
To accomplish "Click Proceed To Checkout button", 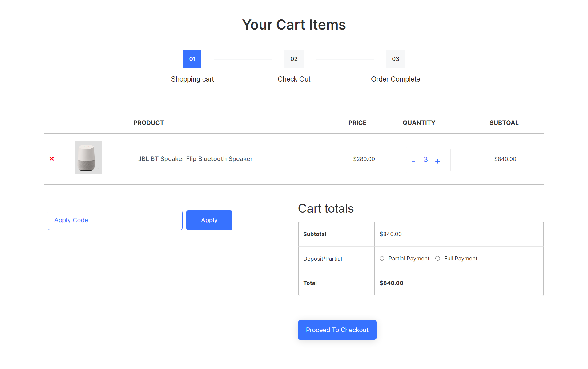I will pyautogui.click(x=337, y=330).
